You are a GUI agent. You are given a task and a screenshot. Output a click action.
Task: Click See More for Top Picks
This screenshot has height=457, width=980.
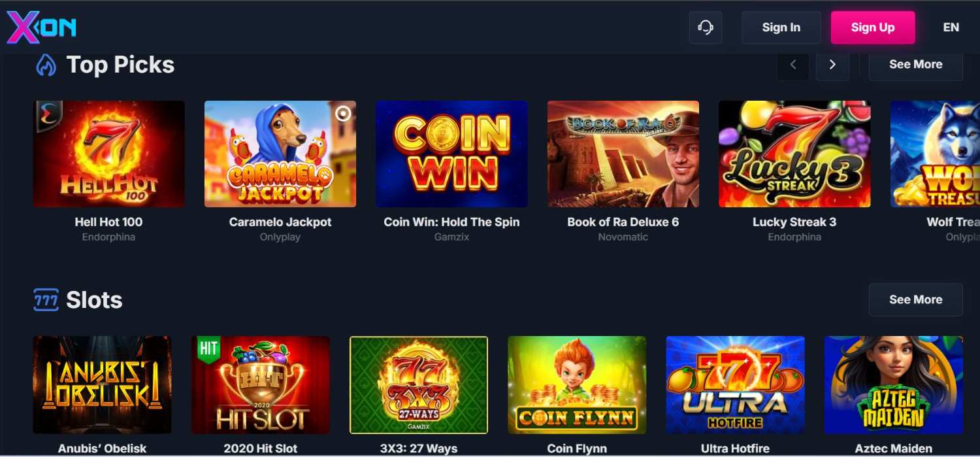tap(916, 65)
